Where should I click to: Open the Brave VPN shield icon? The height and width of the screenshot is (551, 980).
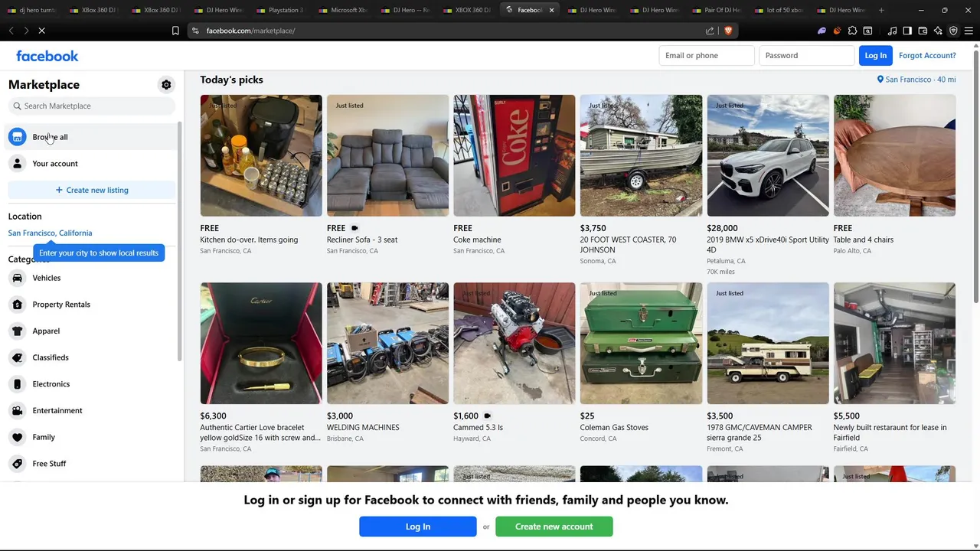pos(953,31)
